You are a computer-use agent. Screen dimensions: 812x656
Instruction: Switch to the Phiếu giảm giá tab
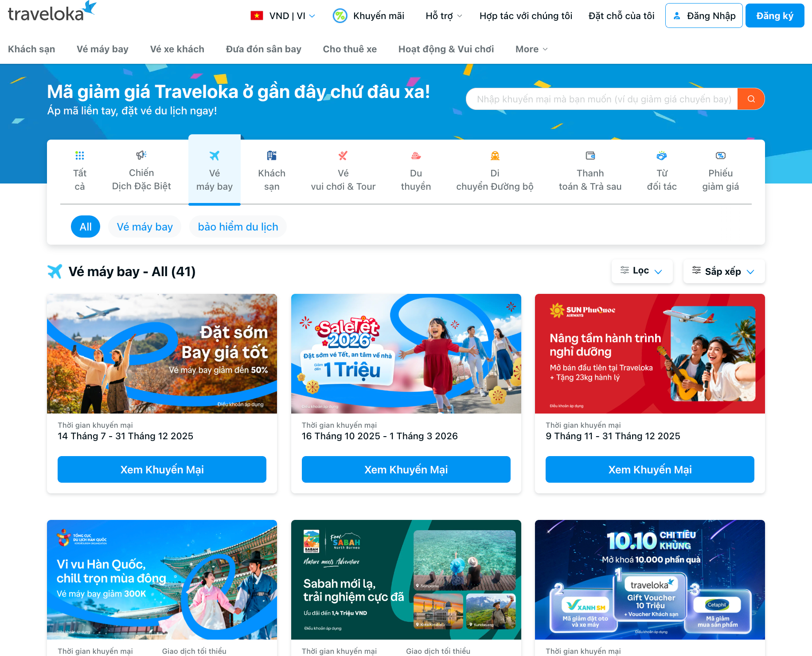click(721, 172)
